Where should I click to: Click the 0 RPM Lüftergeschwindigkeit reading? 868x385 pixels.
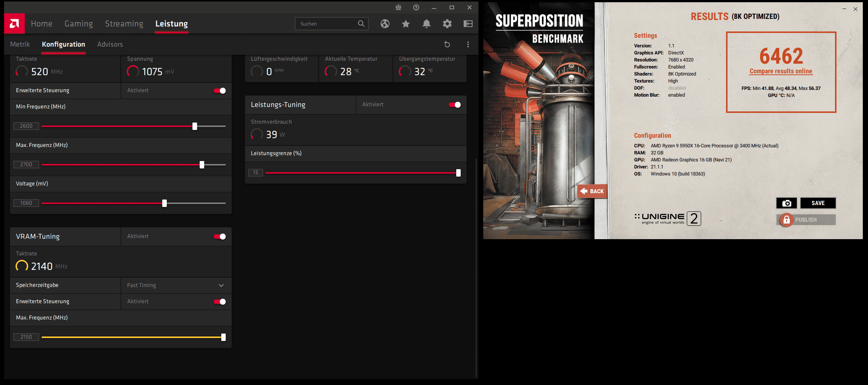click(x=275, y=71)
